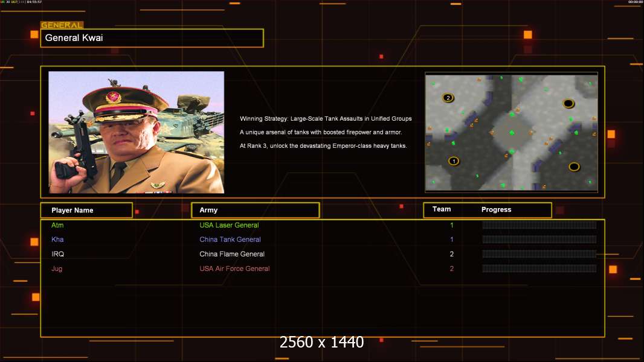Viewport: 644px width, 362px height.
Task: Select player Atm row name
Action: coord(57,225)
